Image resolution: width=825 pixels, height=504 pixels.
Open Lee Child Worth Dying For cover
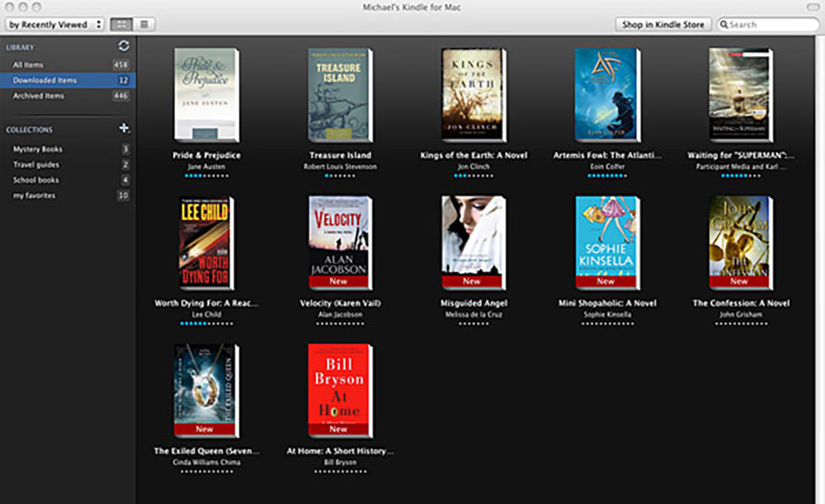[x=206, y=243]
